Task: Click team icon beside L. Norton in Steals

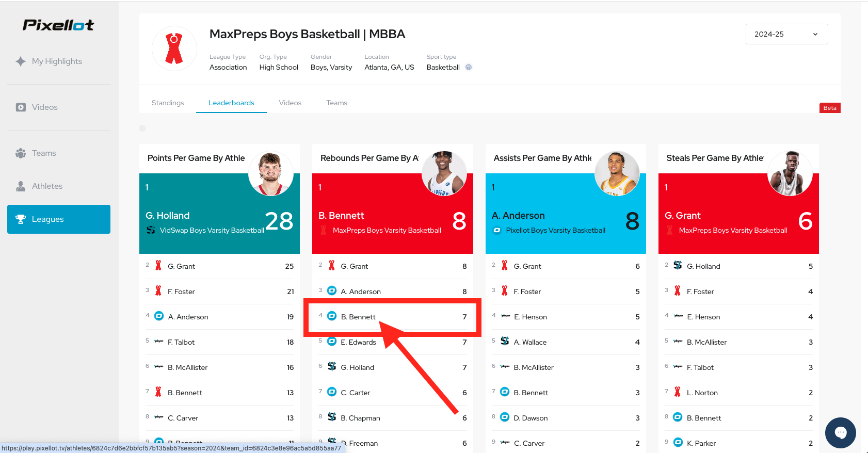Action: 678,392
